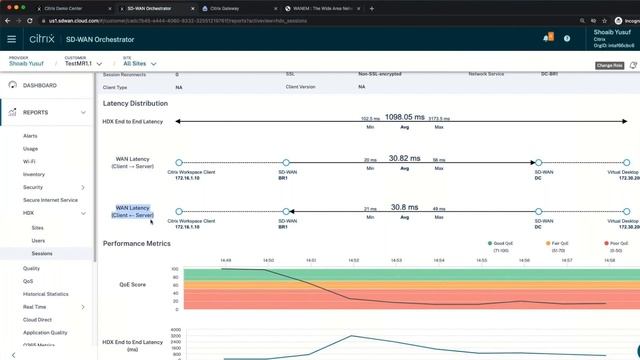Click the Change Role button
640x360 pixels.
click(609, 65)
